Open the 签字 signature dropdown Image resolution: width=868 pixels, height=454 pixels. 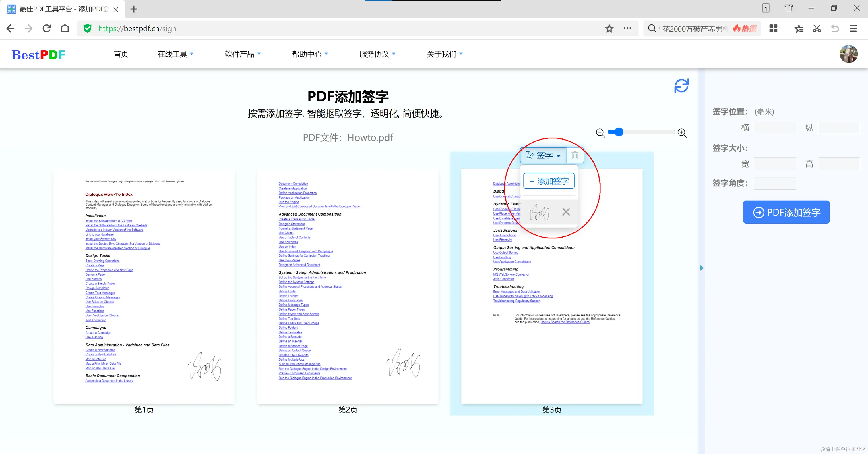coord(543,155)
